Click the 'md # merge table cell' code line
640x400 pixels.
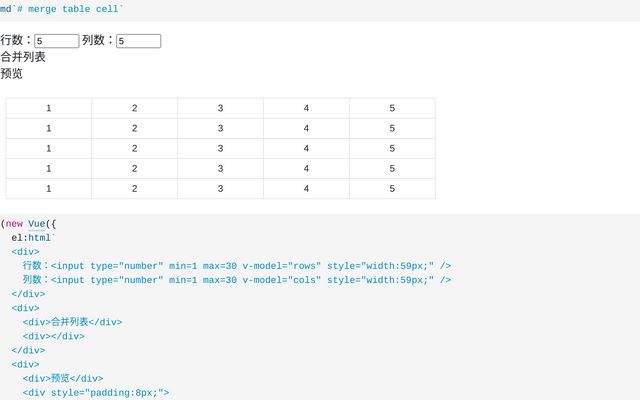coord(61,9)
